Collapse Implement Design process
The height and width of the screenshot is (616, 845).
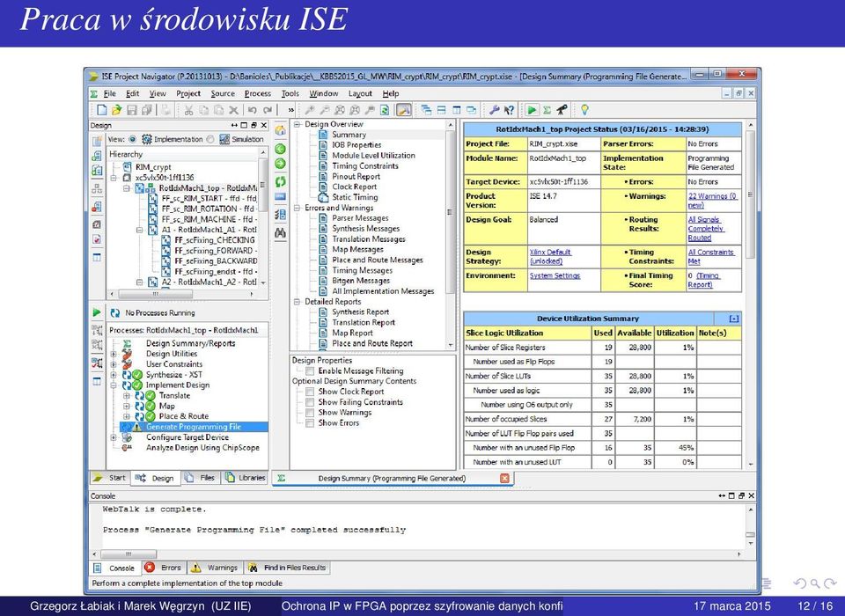(114, 385)
